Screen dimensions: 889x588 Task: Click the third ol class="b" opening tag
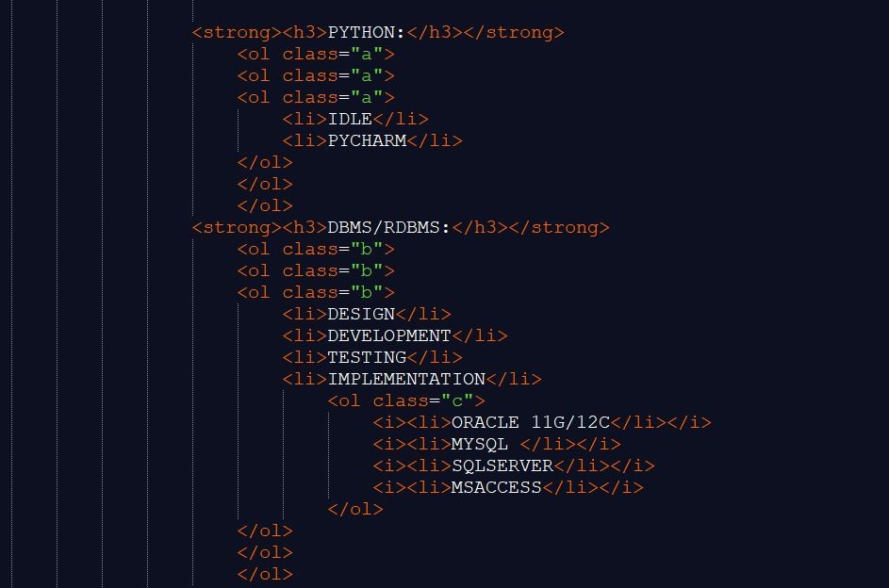(x=316, y=293)
